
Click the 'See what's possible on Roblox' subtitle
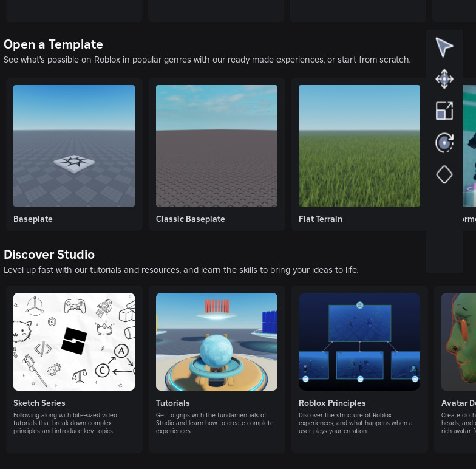coord(207,60)
